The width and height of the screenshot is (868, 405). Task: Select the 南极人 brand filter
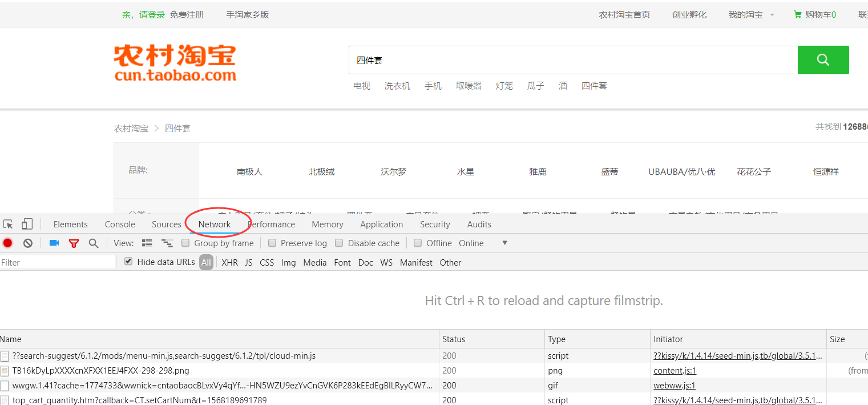coord(249,172)
